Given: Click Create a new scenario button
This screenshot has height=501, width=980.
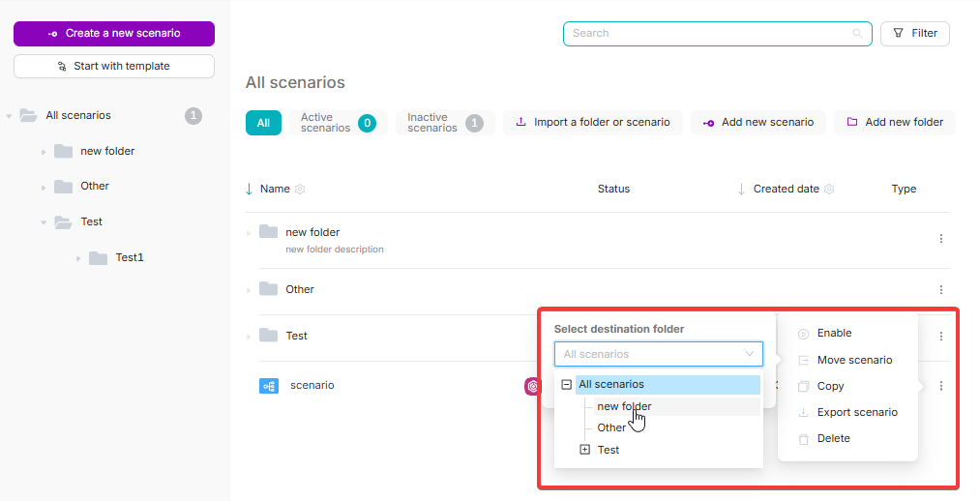Looking at the screenshot, I should pyautogui.click(x=114, y=34).
